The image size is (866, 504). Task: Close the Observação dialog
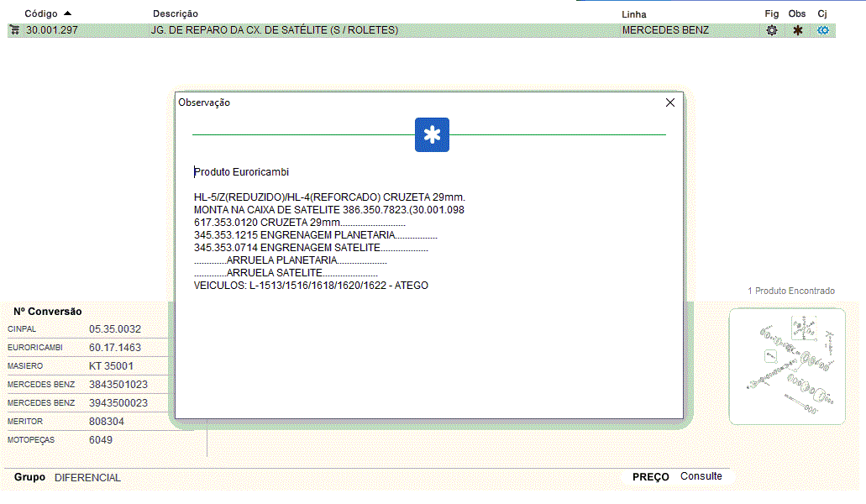[669, 102]
